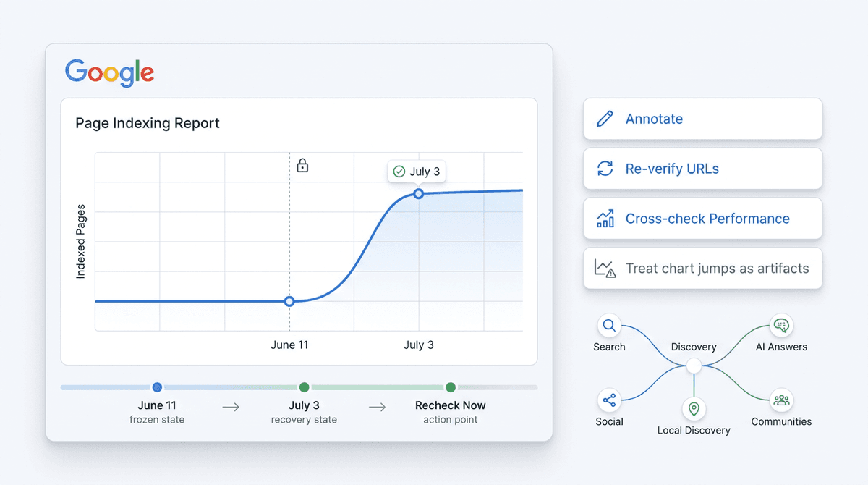Select the July 3 data point on curve
Image resolution: width=868 pixels, height=485 pixels.
tap(418, 193)
